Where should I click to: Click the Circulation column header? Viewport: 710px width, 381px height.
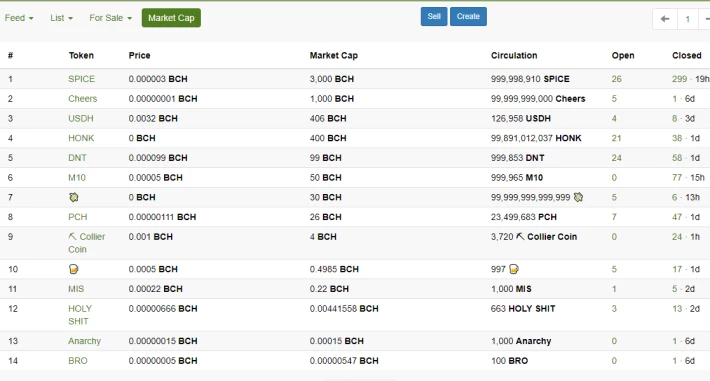[x=514, y=55]
